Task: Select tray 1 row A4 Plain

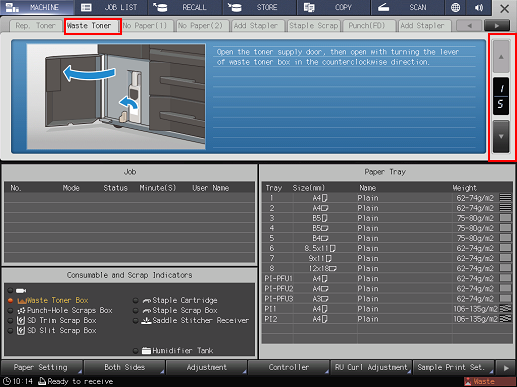Action: (x=387, y=198)
